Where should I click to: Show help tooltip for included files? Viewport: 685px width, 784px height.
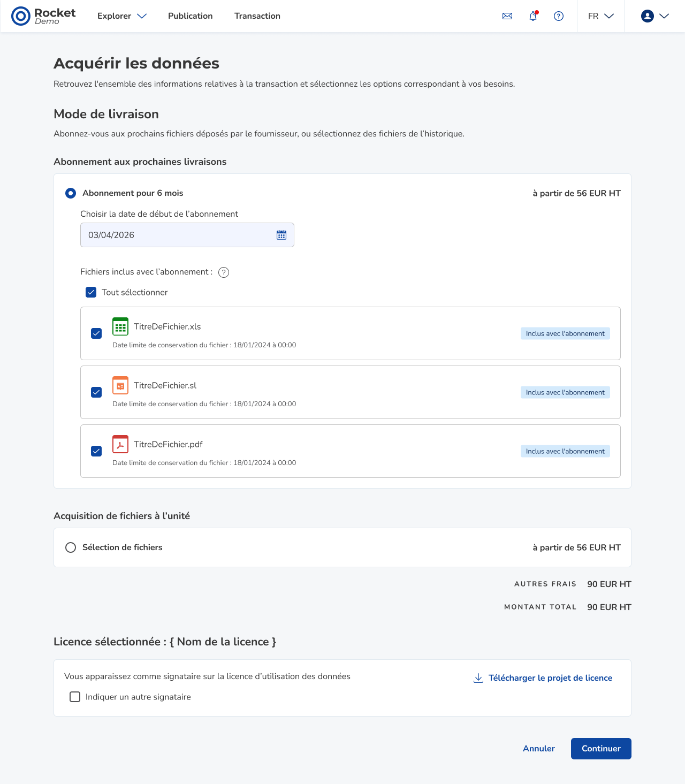224,272
